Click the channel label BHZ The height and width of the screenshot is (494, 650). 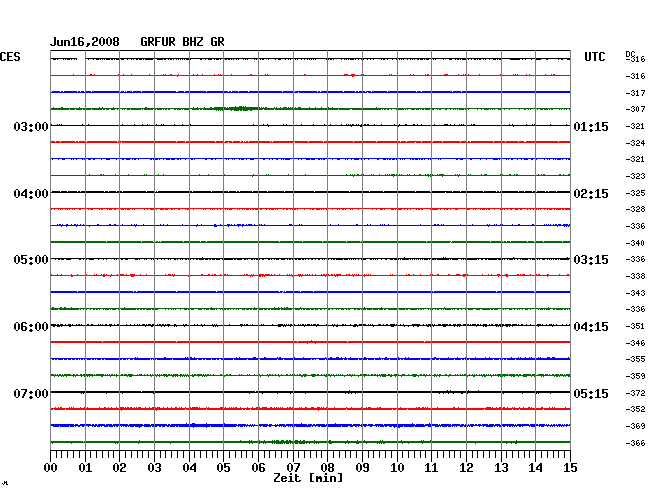click(193, 42)
